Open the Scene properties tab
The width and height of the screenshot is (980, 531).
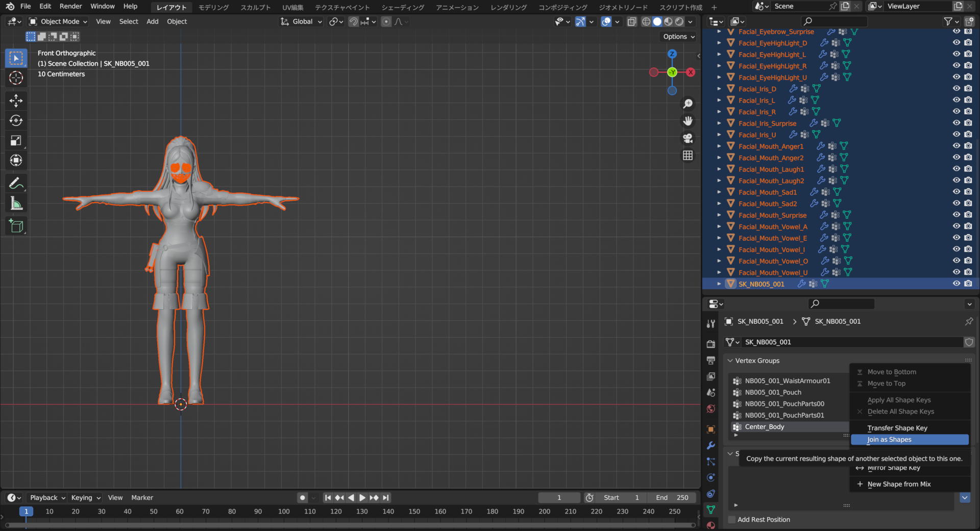[x=710, y=392]
